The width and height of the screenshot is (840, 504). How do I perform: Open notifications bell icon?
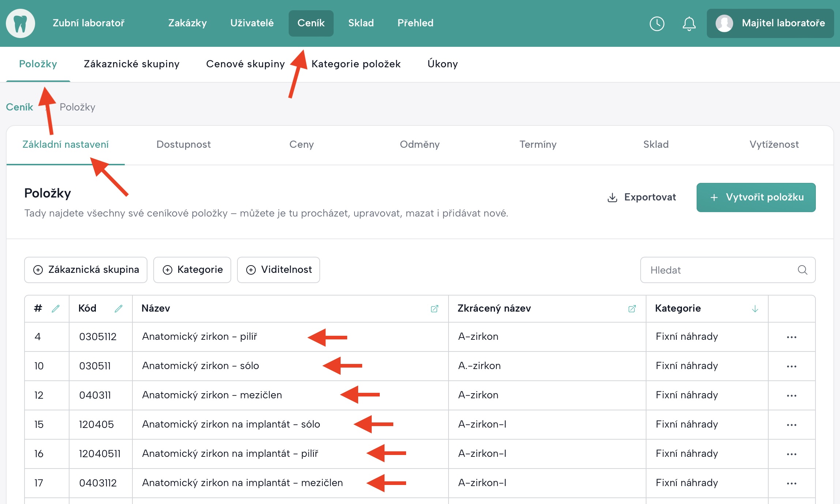(689, 23)
